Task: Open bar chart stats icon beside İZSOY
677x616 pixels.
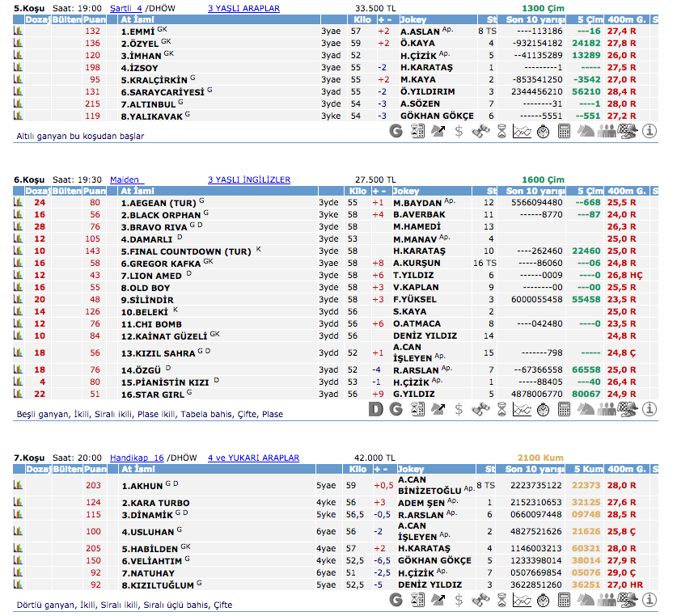Action: pyautogui.click(x=18, y=67)
